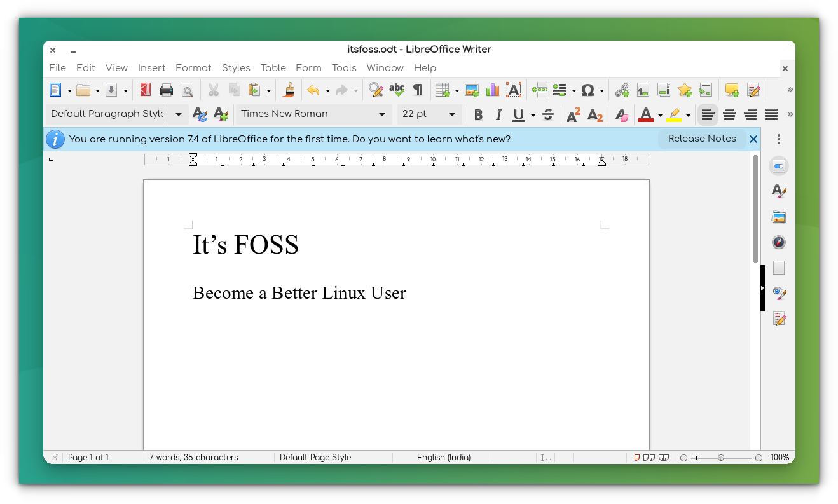Click the Clear Direct Formatting icon
838x504 pixels.
point(622,115)
